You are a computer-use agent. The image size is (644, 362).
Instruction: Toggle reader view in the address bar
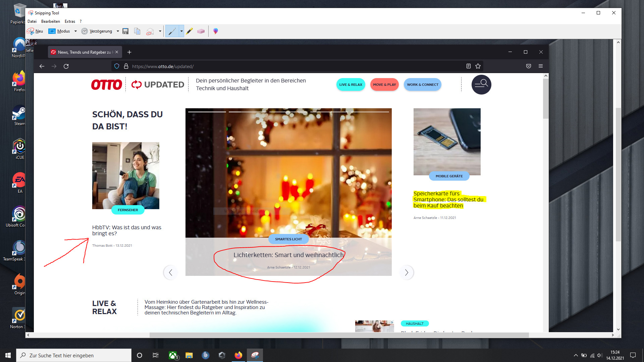pos(468,66)
